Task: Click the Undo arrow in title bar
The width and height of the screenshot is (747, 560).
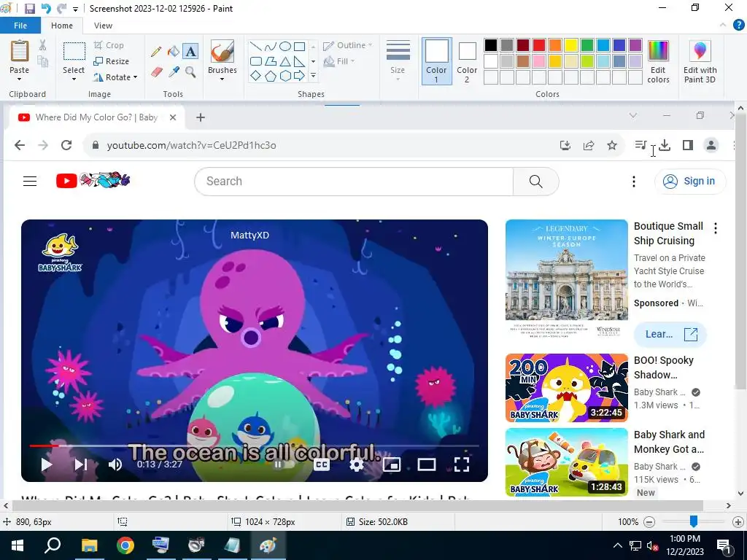Action: (x=46, y=9)
